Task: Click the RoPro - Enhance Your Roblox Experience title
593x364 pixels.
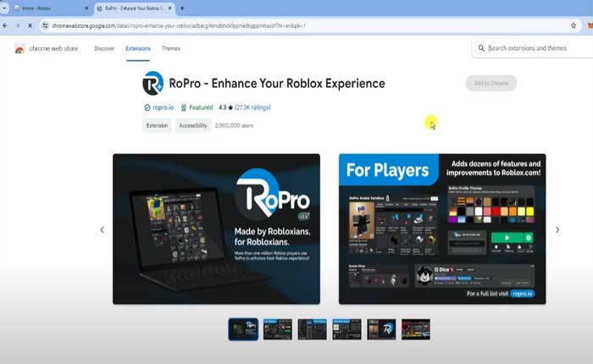Action: (277, 83)
